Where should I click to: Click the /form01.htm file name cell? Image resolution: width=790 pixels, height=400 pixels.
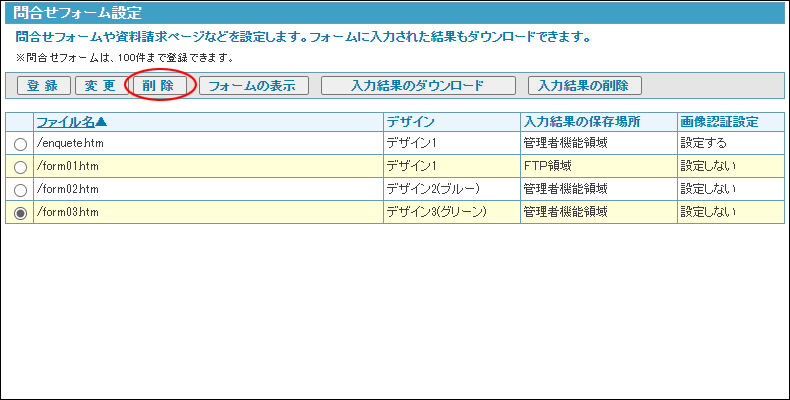point(67,166)
